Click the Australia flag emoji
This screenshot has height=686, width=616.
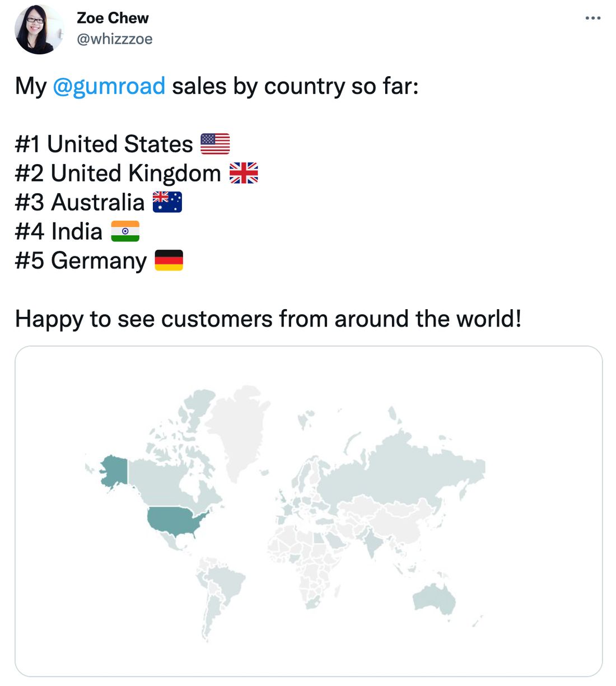click(167, 202)
